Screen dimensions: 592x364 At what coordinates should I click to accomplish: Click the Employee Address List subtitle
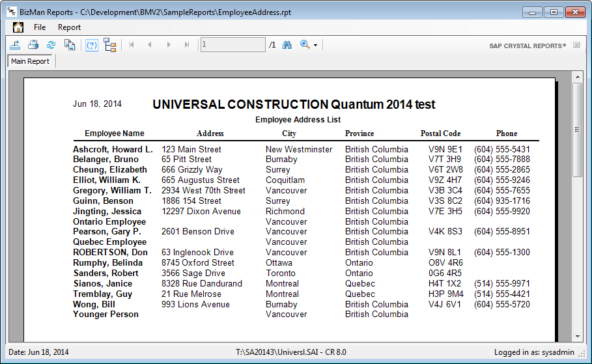tap(298, 120)
